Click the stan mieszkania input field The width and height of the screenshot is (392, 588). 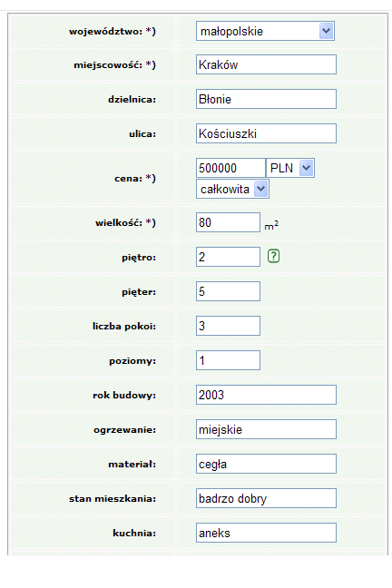point(266,498)
